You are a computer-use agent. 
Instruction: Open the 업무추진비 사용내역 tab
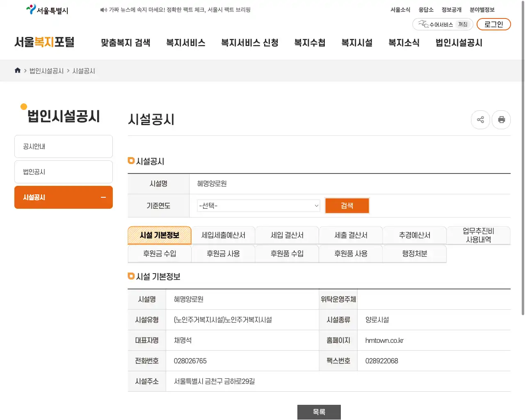tap(478, 235)
